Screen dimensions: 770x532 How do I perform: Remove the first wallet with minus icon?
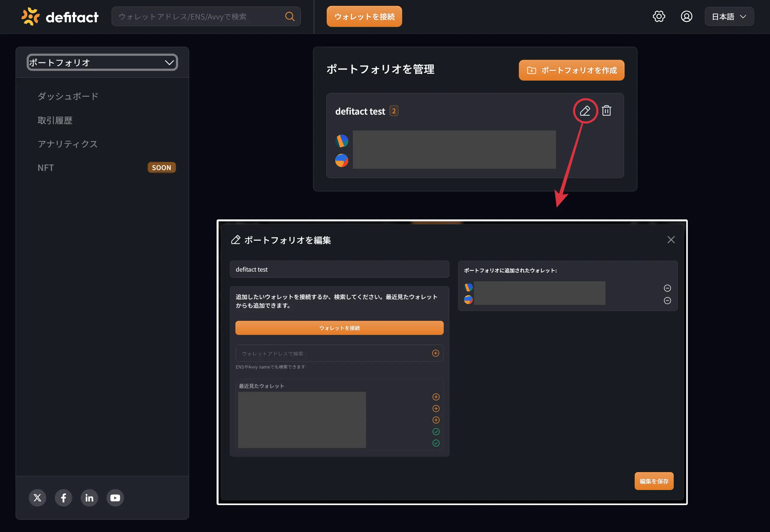click(667, 288)
